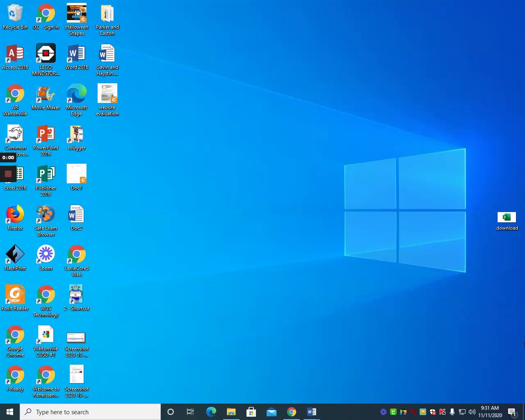Open Task View on the taskbar

pyautogui.click(x=190, y=412)
